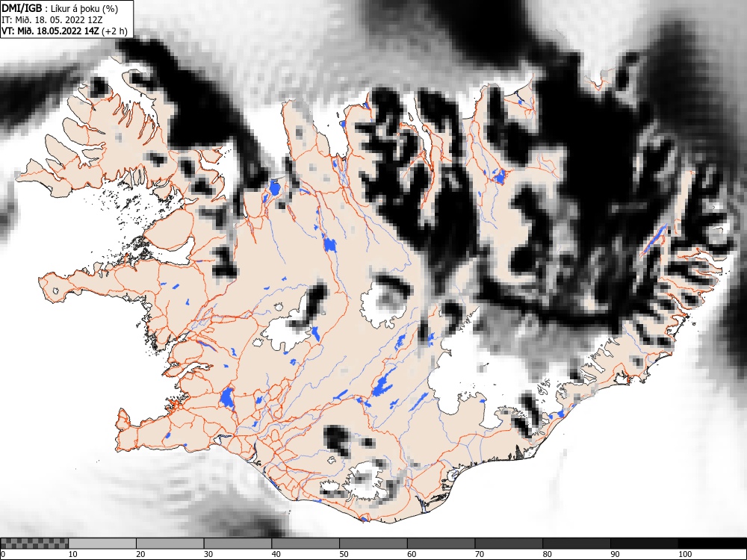Click the legend label "70"
The height and width of the screenshot is (560, 747).
point(479,554)
